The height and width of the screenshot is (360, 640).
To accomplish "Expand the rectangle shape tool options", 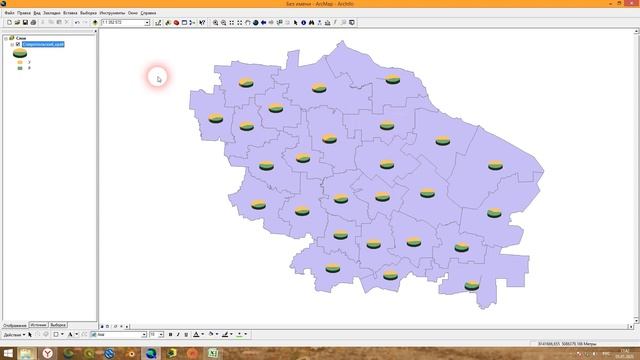I will point(62,335).
